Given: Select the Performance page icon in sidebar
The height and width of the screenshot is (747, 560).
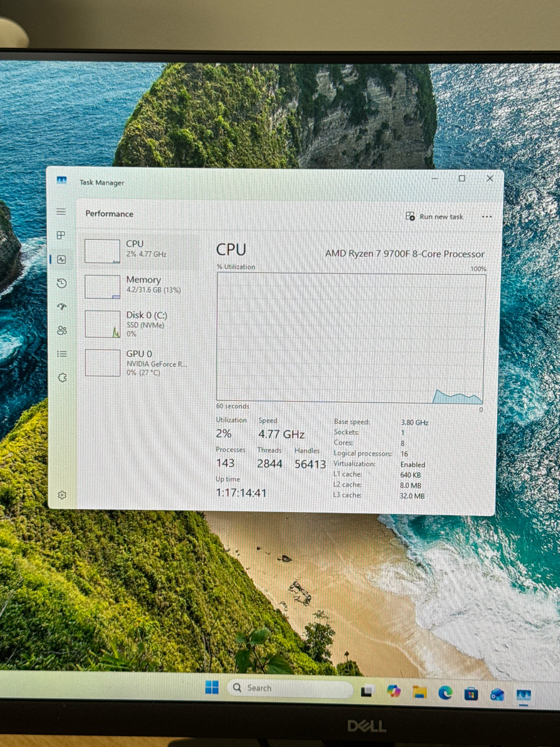Looking at the screenshot, I should tap(61, 259).
